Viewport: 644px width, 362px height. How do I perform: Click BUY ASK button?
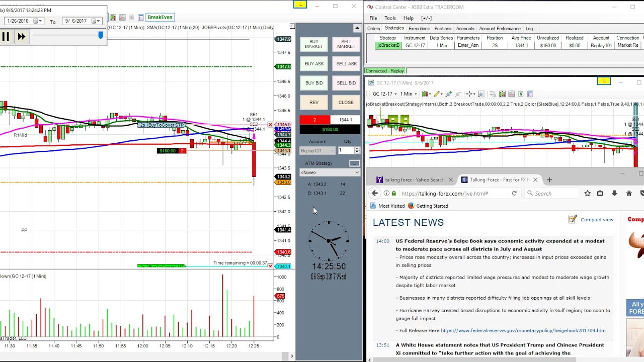coord(314,64)
